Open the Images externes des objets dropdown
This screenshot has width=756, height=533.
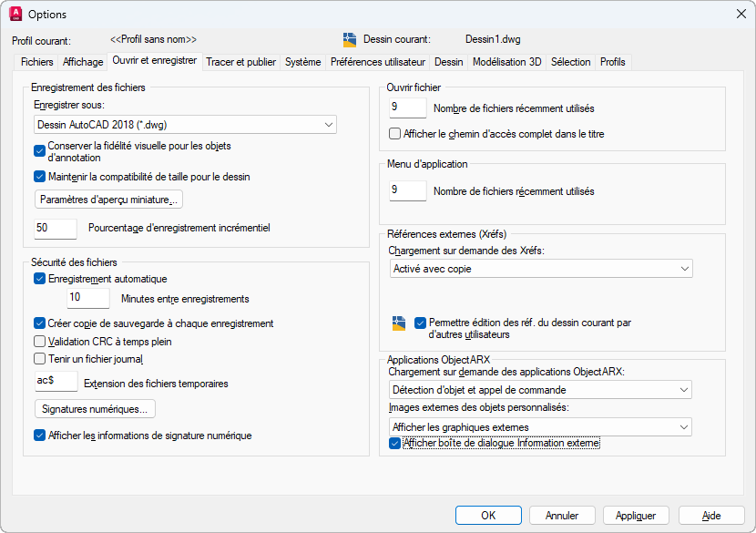(x=540, y=426)
